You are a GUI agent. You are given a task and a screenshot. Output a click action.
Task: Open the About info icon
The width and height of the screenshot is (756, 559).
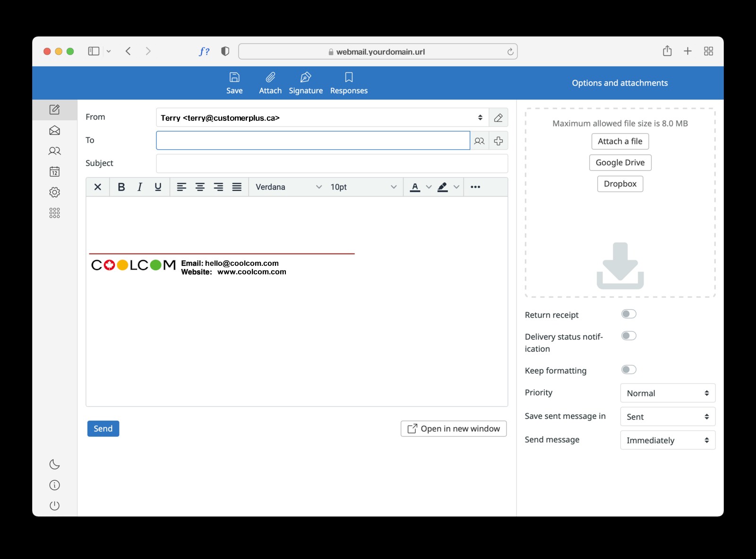[55, 485]
